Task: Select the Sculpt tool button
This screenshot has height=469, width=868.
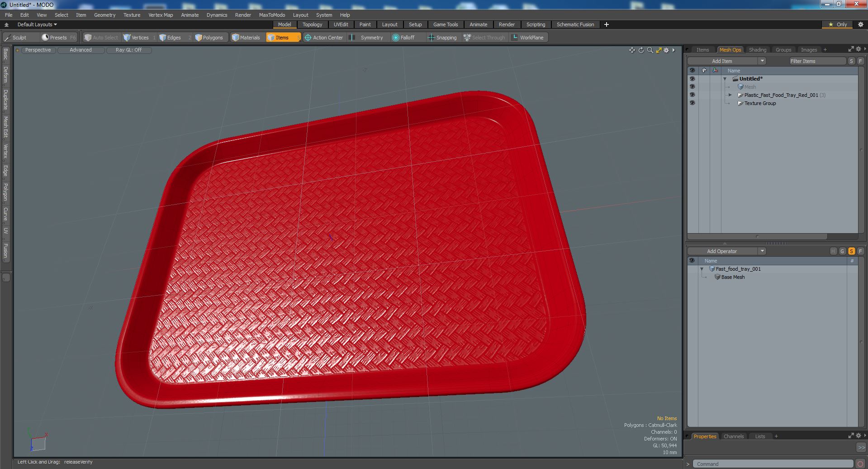Action: (20, 38)
